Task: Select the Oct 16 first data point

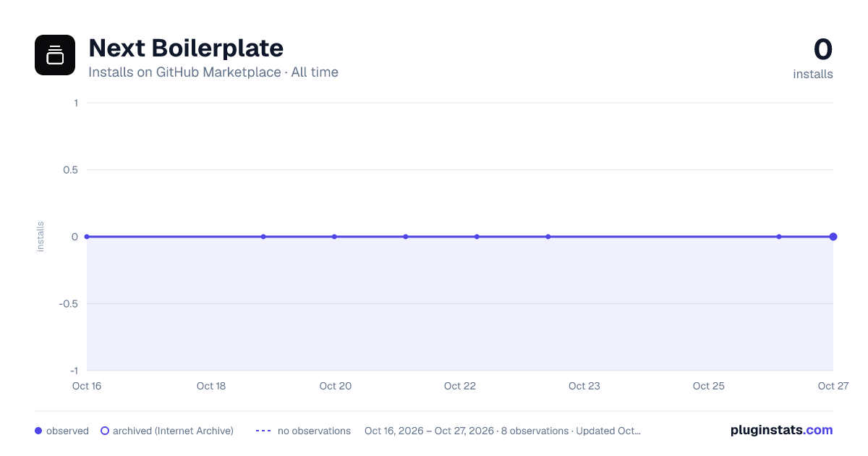Action: 87,237
